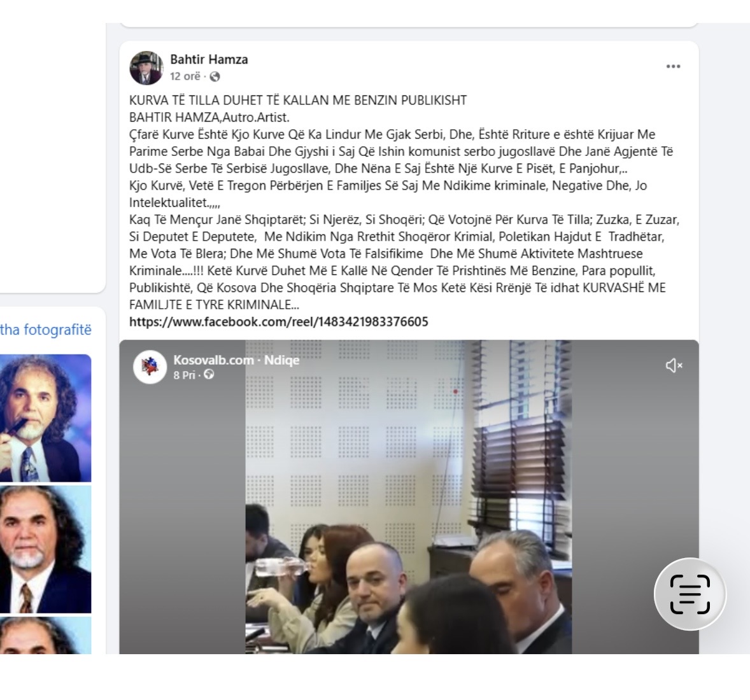Click globe privacy icon beside 12 orë
The width and height of the screenshot is (750, 700).
[x=215, y=76]
